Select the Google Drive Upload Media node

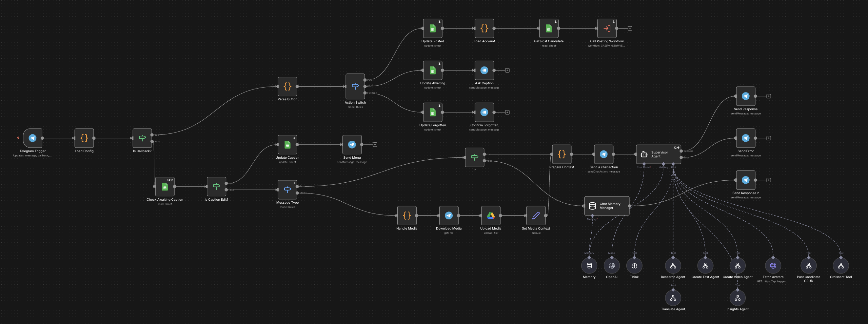491,216
